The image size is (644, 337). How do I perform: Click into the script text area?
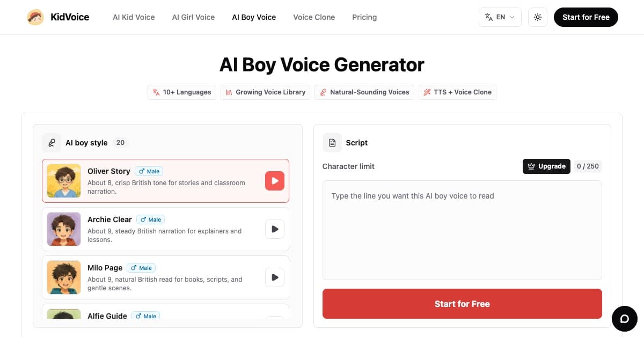462,230
